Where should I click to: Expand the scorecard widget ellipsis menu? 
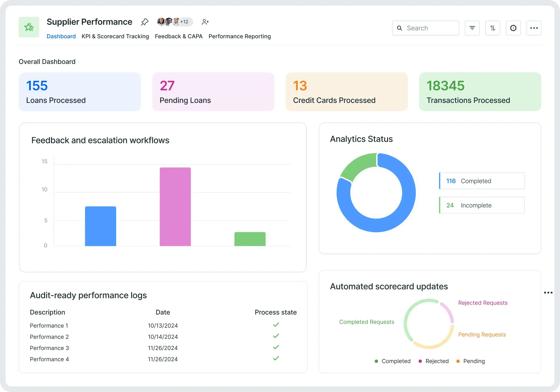pos(548,293)
